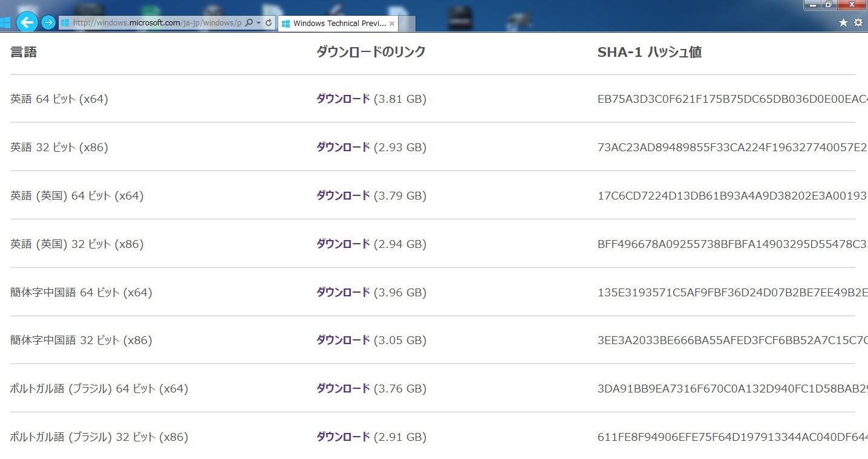Screen dimensions: 868x459
Task: Click the SHA-1 ハッシュ値 column header
Action: pos(650,52)
